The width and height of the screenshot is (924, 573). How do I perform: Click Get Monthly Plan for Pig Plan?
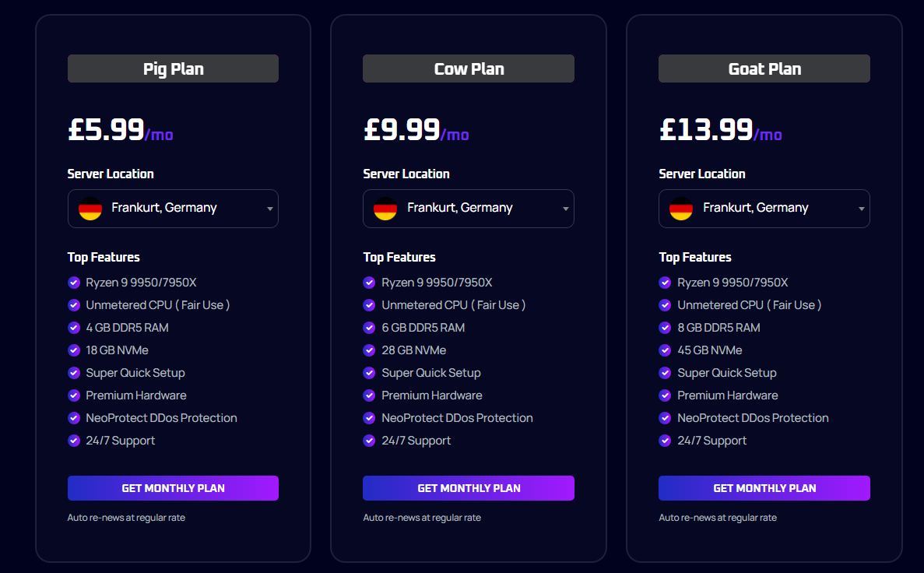[173, 488]
